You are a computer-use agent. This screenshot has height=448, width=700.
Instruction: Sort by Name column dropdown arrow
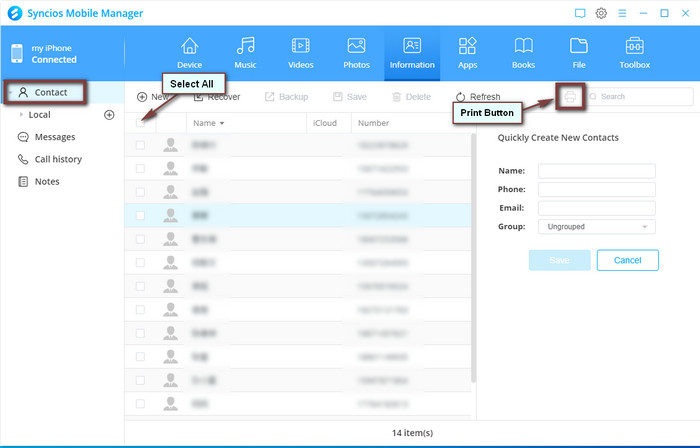(222, 123)
